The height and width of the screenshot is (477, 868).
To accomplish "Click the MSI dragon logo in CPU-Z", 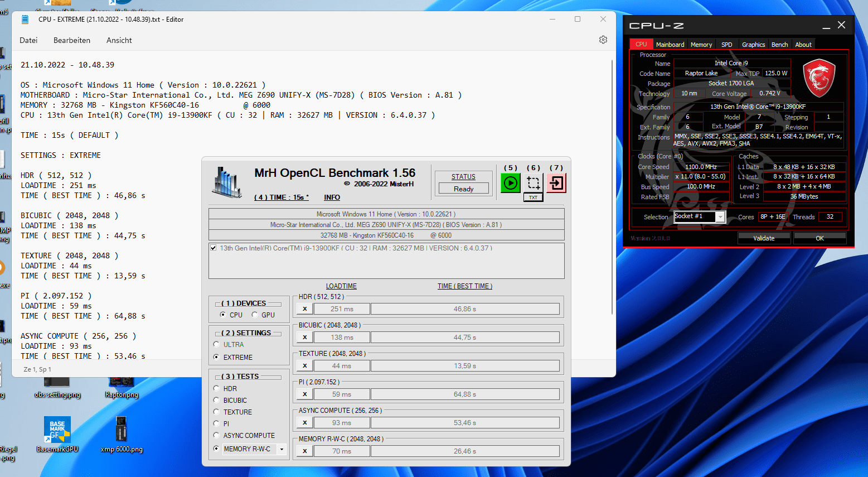I will (819, 79).
